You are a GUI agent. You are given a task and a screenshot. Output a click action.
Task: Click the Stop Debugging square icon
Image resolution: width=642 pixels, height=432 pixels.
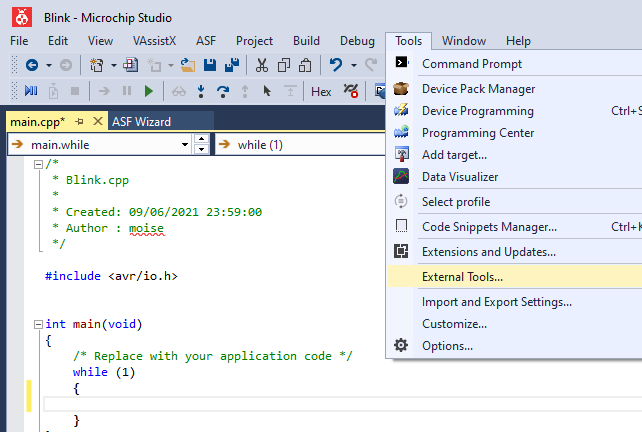coord(75,91)
